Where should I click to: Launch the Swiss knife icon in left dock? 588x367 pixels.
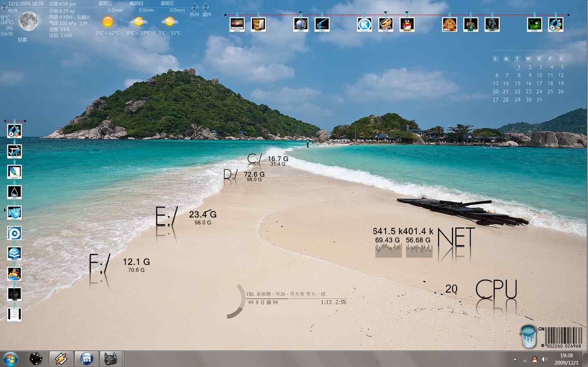click(x=14, y=151)
